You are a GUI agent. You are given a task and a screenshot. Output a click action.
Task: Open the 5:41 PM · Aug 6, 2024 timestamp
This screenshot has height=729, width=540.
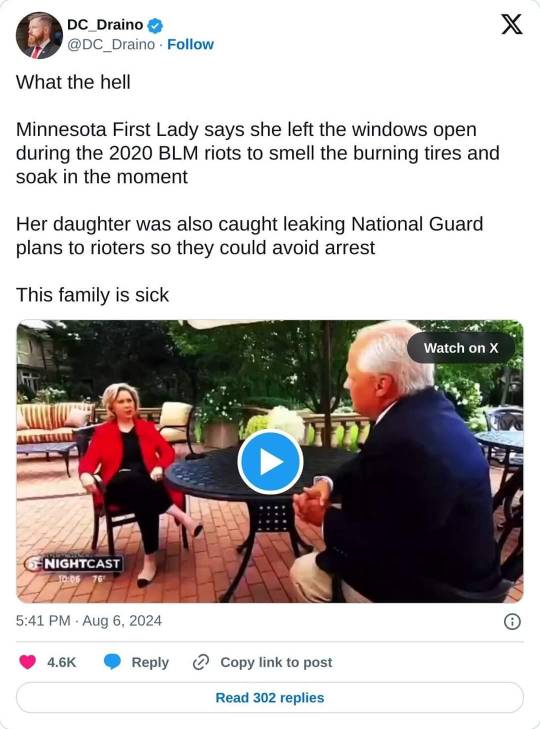[89, 621]
